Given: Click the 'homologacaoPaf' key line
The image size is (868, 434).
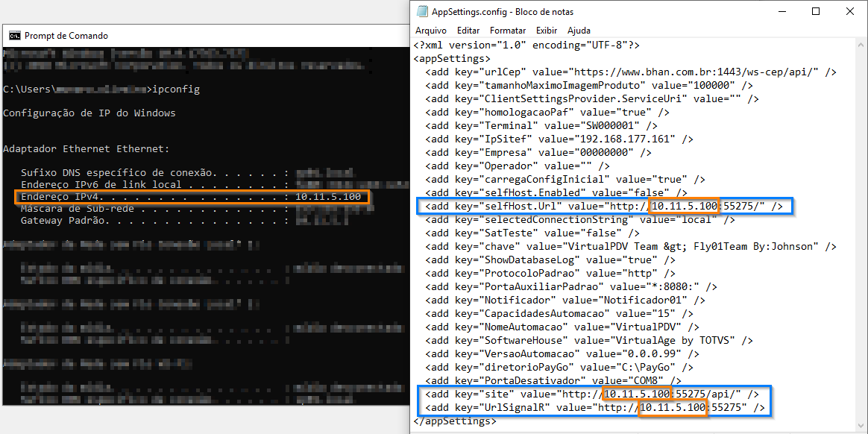Looking at the screenshot, I should 547,112.
